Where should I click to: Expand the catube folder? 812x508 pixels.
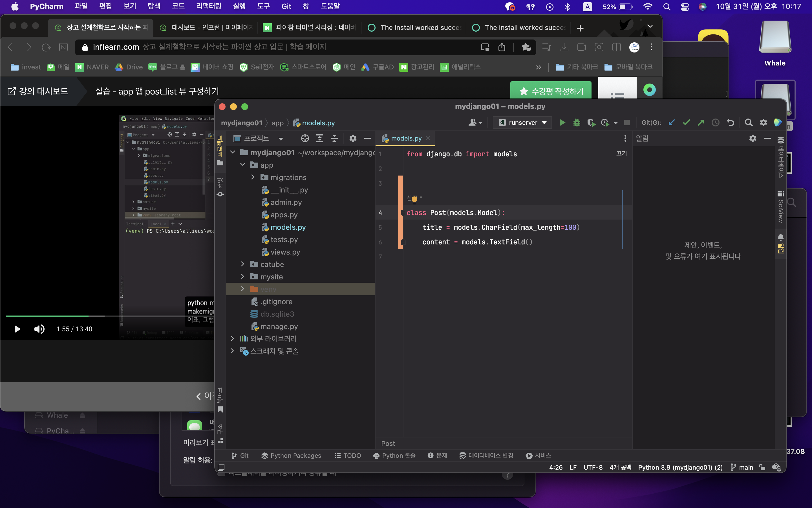tap(242, 264)
